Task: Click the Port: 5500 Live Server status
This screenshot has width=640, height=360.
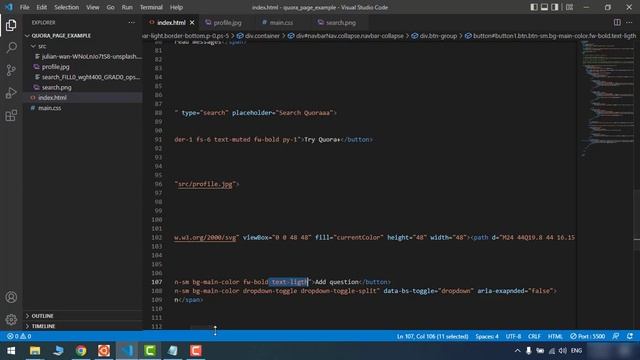Action: [587, 336]
